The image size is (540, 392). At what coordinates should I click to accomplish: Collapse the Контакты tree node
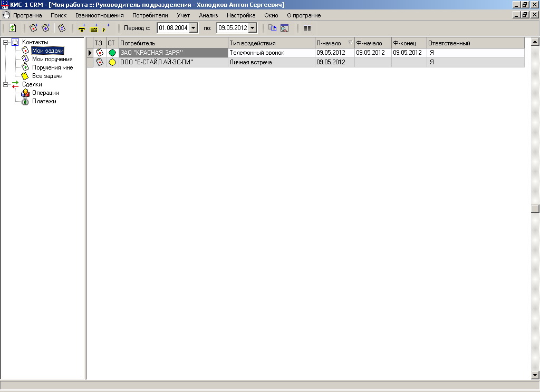[5, 42]
